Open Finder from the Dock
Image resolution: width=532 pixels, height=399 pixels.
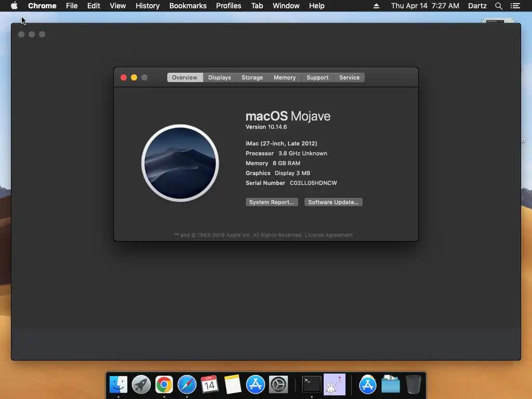click(x=118, y=384)
